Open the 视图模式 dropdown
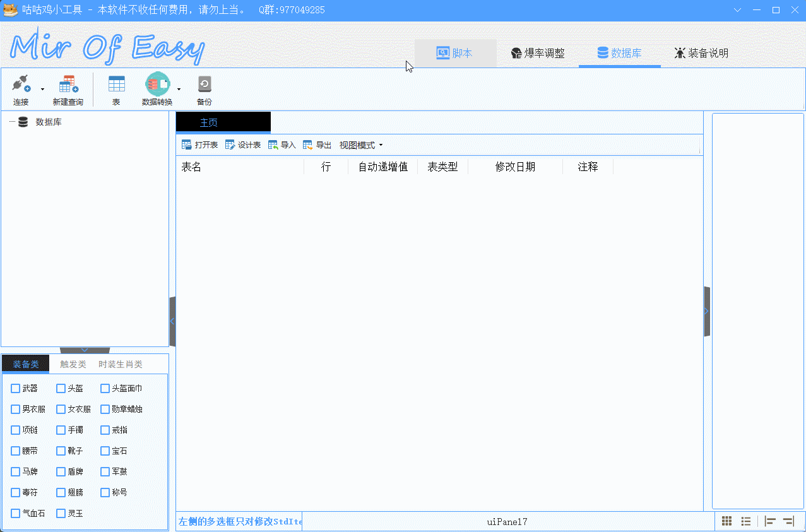The image size is (806, 532). [x=361, y=145]
